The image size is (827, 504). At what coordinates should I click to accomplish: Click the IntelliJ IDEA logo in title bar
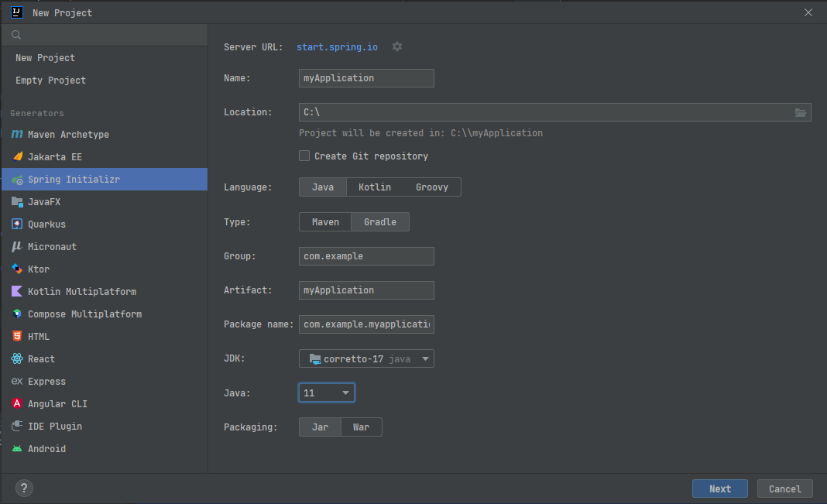pos(17,12)
